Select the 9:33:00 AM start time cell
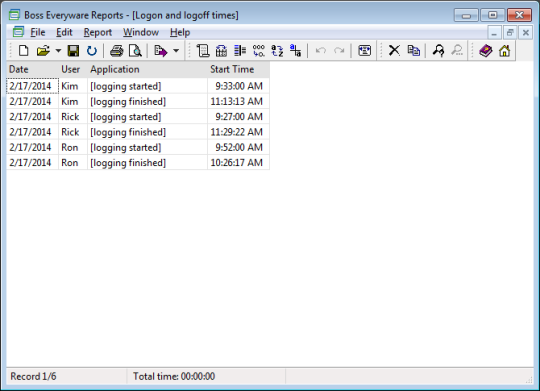Screen dimensions: 540x391 [x=238, y=86]
